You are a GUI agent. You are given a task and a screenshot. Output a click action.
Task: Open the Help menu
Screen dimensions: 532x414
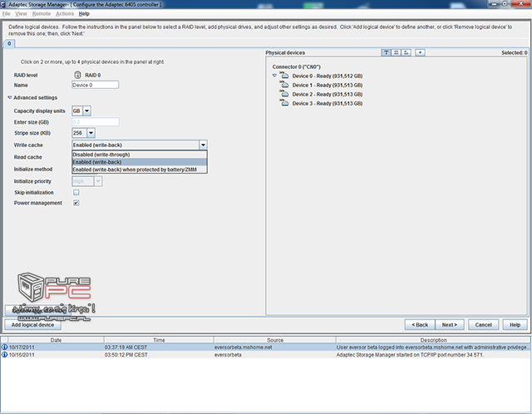click(x=84, y=13)
